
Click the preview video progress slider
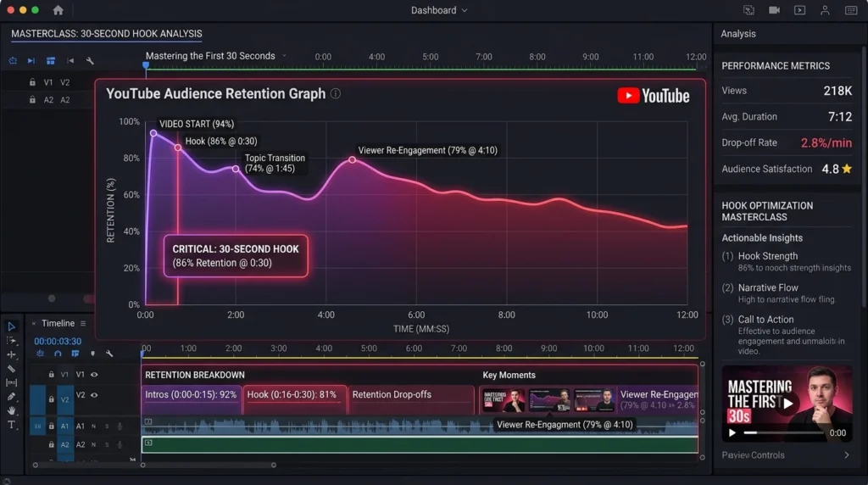click(782, 432)
